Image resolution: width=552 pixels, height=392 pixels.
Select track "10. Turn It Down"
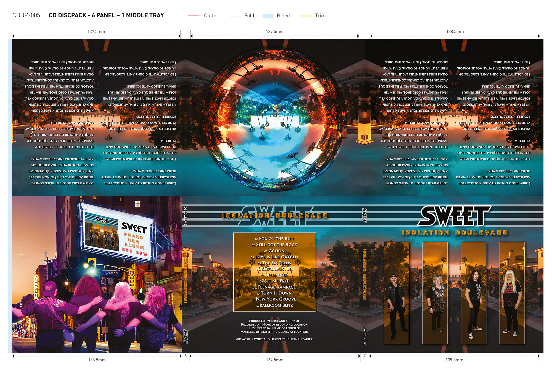point(274,293)
